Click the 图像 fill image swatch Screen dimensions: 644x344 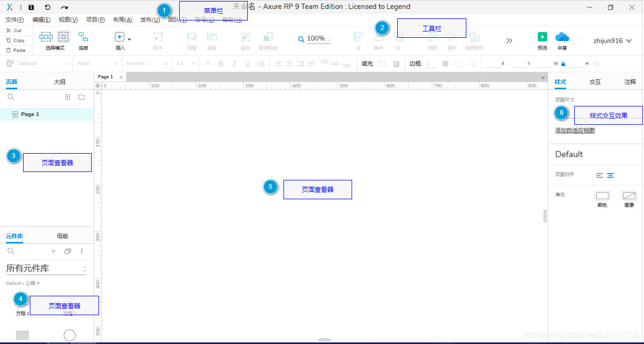629,196
